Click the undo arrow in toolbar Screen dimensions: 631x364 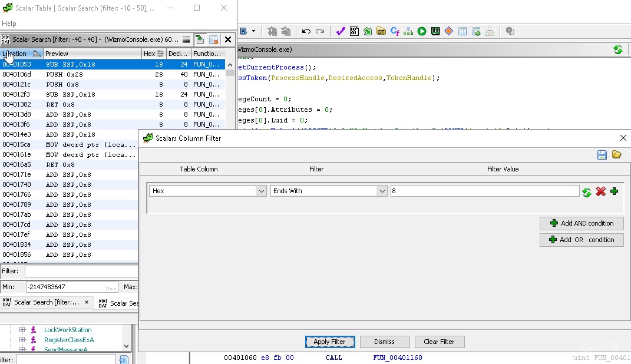click(x=306, y=31)
